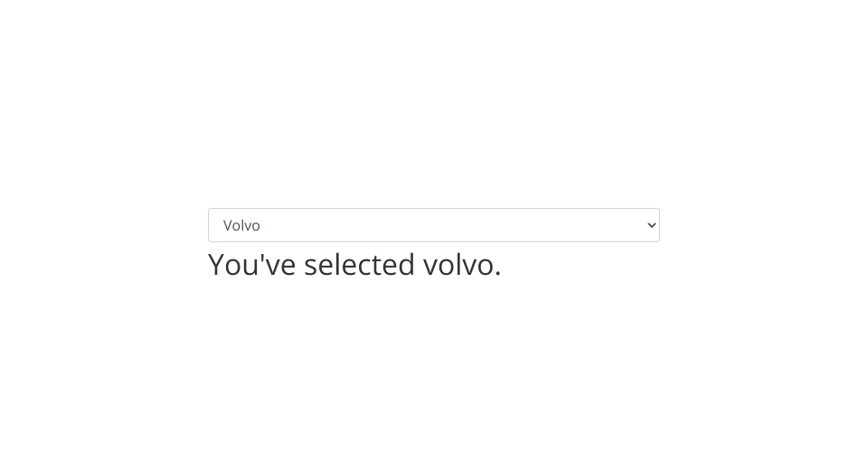Focus the select box showing Volvo
Viewport: 868px width, 452px height.
click(x=433, y=225)
